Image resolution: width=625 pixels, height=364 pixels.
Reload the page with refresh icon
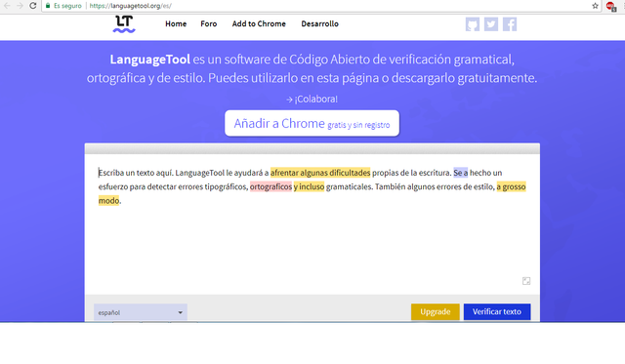pos(33,6)
